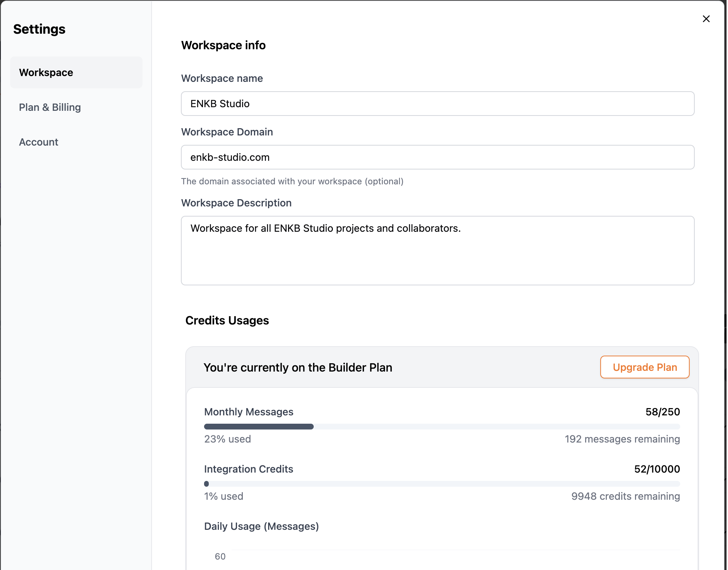The width and height of the screenshot is (728, 570).
Task: Open the Account settings section
Action: click(39, 142)
